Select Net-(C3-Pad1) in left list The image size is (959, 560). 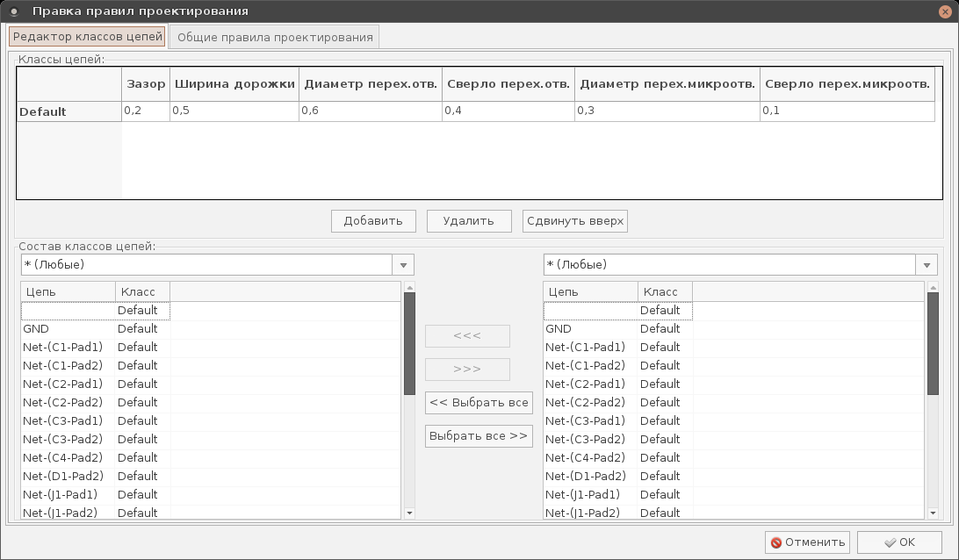click(211, 420)
